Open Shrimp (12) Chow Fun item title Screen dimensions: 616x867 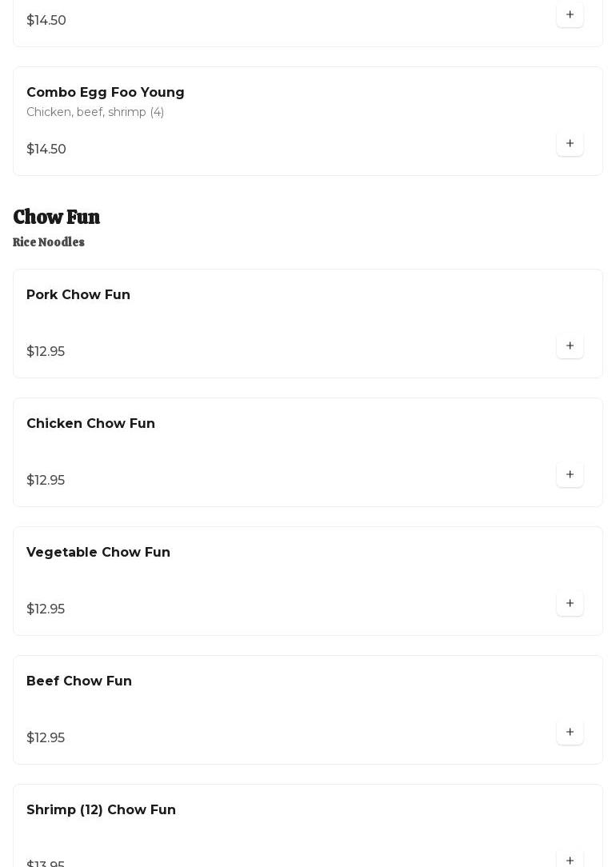(101, 810)
